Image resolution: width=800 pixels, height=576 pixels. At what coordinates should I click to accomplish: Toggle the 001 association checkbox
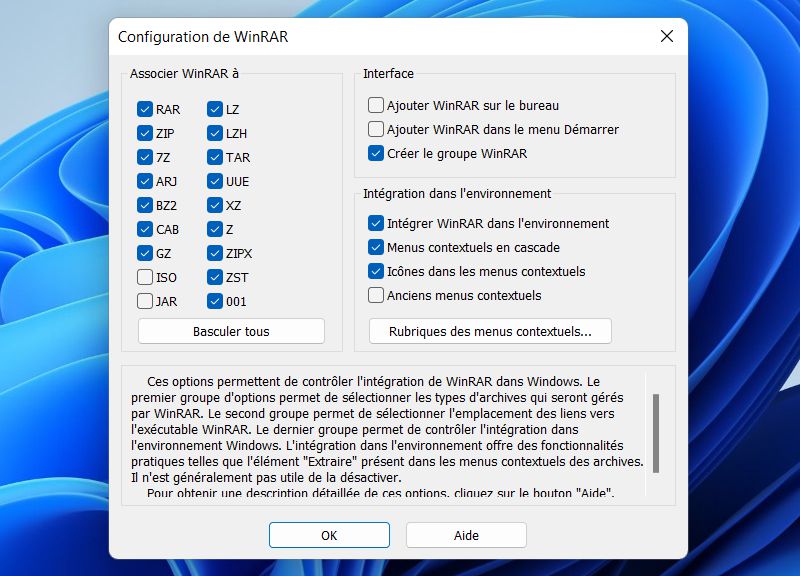(214, 301)
